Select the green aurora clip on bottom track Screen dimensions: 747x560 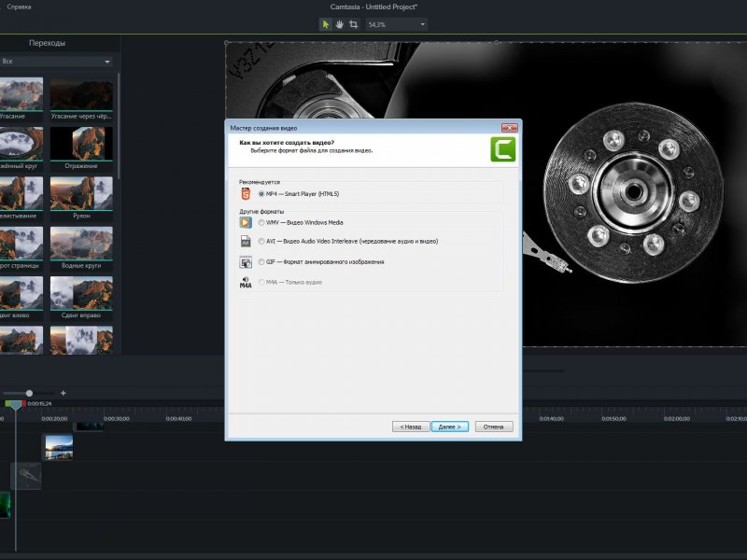pos(5,505)
